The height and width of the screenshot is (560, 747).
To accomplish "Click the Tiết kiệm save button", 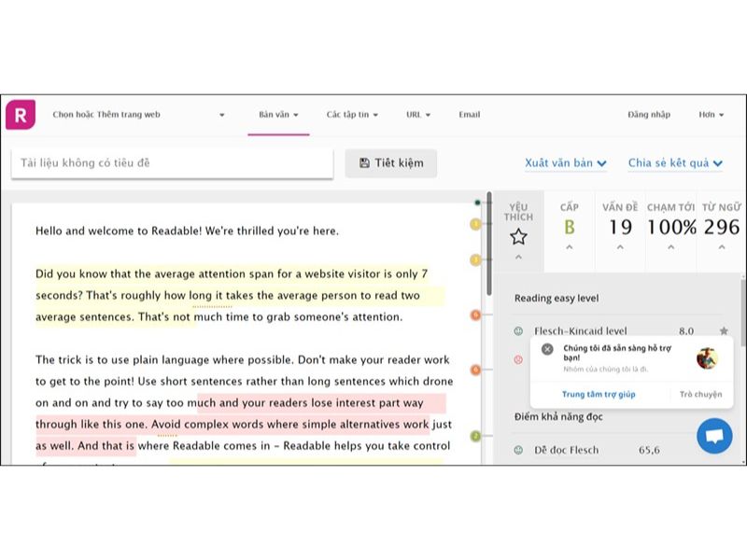I will pos(390,162).
